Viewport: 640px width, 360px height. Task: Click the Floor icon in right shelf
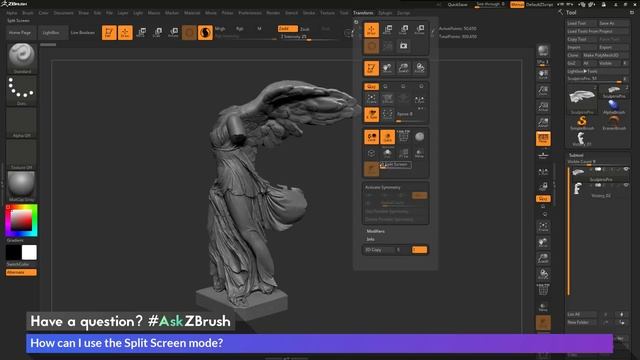543,156
